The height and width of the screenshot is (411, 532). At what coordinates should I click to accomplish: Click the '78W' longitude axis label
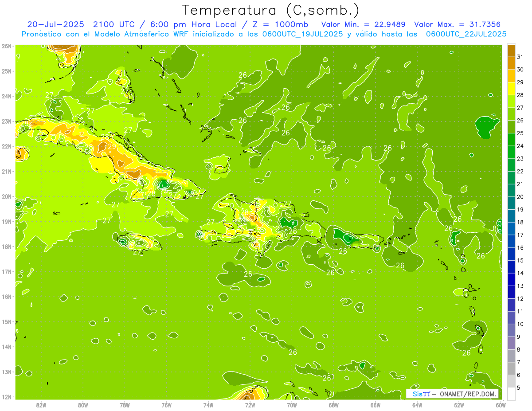click(125, 405)
